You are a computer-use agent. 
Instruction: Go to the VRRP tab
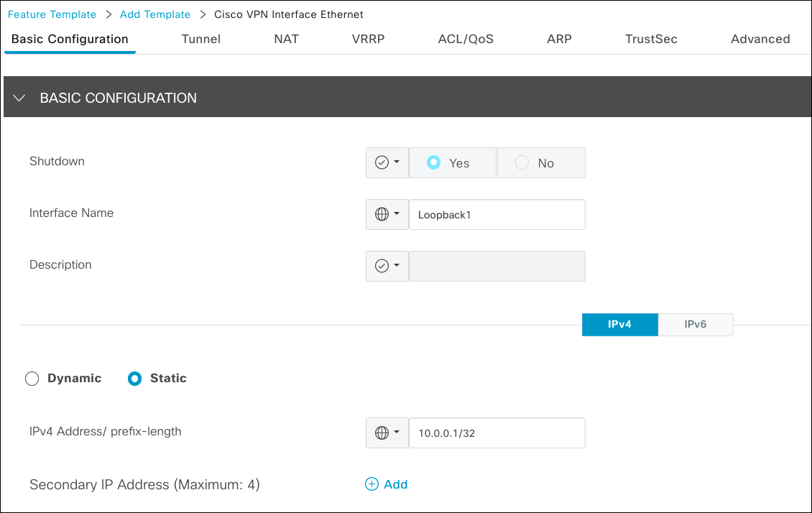(x=368, y=39)
